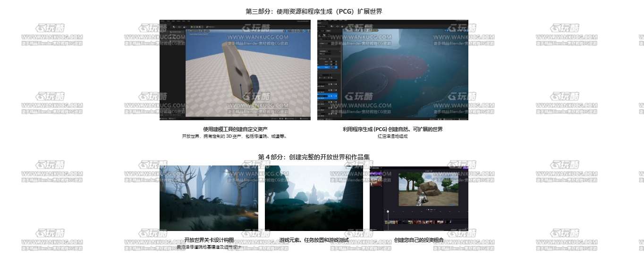Screen dimensions: 644x256
Task: Click caption 游戏元素、任务放置和游戏测试
Action: [314, 240]
